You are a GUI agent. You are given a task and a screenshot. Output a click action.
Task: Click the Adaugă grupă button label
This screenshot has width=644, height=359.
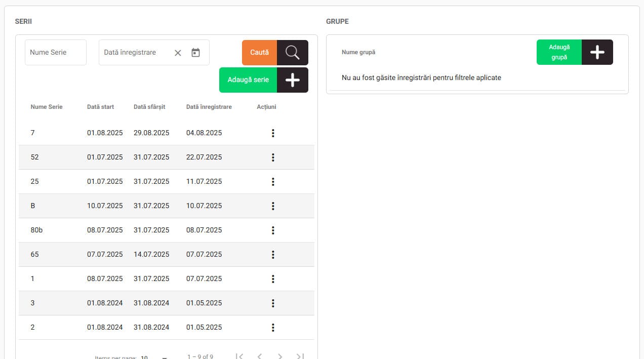559,52
